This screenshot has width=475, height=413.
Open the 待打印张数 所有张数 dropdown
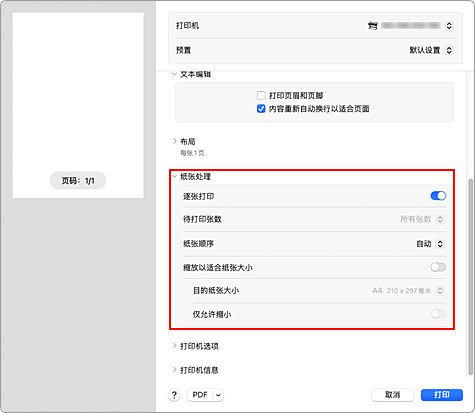point(440,219)
